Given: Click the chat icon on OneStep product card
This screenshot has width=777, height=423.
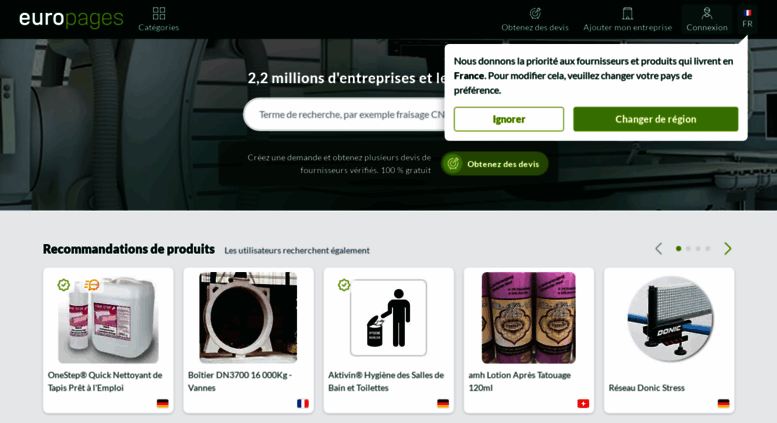Looking at the screenshot, I should [x=92, y=285].
